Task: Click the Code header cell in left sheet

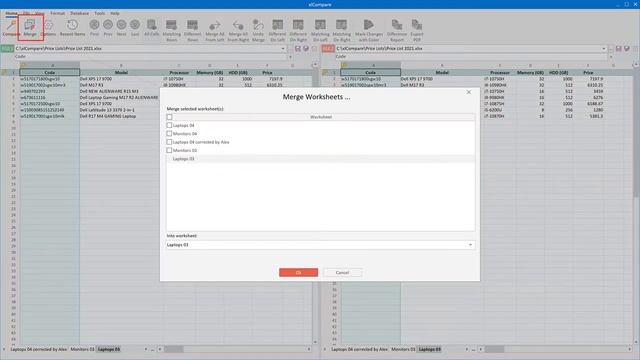Action: pos(50,72)
